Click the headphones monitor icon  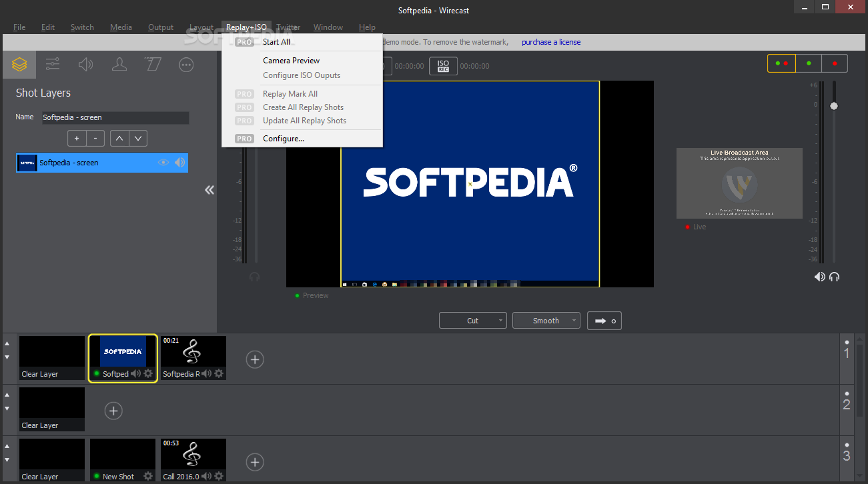pyautogui.click(x=835, y=277)
